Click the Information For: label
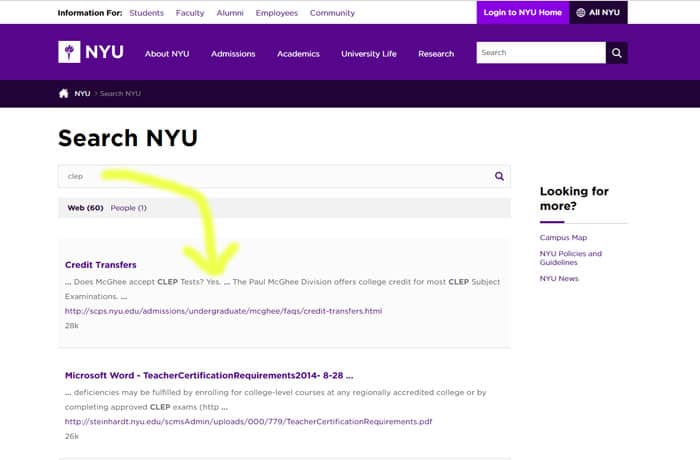The width and height of the screenshot is (700, 460). 90,13
